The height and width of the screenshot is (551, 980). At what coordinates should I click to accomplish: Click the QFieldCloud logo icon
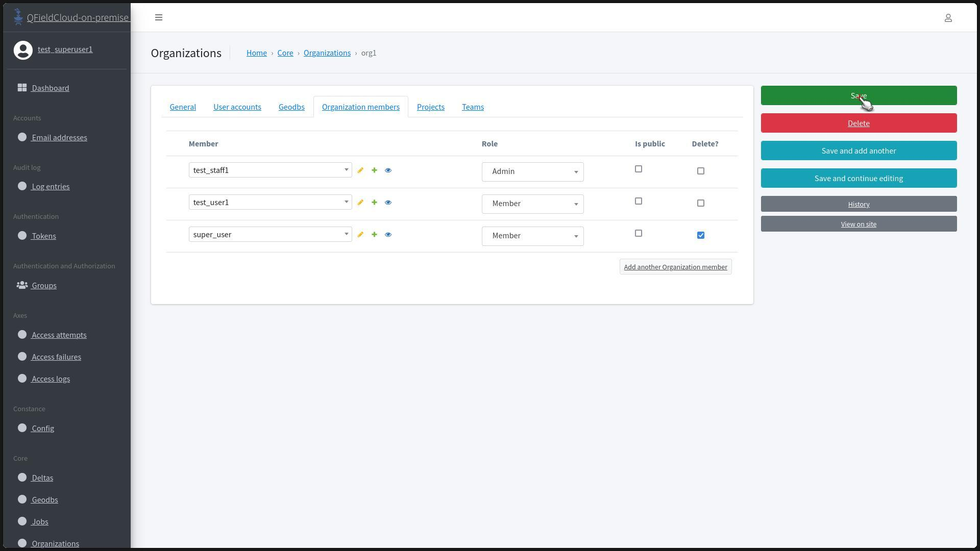pos(18,17)
